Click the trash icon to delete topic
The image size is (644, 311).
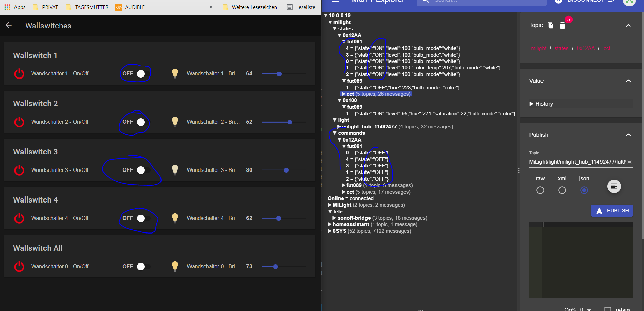pos(562,26)
